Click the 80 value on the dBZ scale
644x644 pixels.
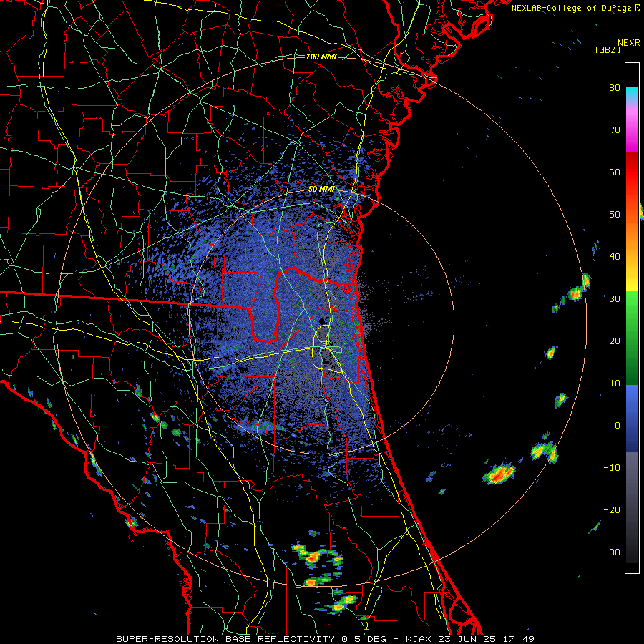615,87
